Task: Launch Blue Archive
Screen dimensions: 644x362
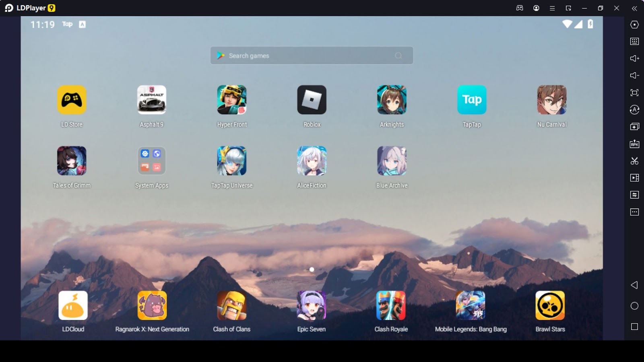Action: [x=392, y=161]
